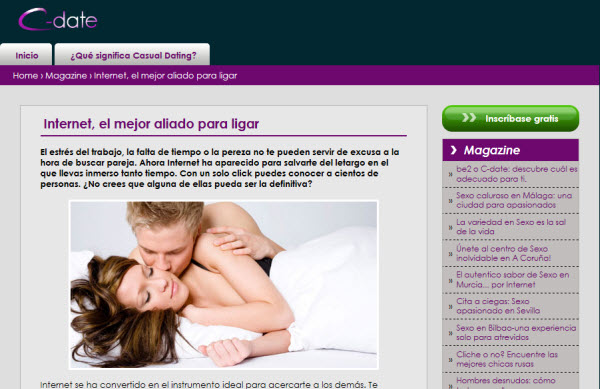Open Únete al centro de Sexo A Coruña link
The height and width of the screenshot is (389, 600).
tap(503, 253)
